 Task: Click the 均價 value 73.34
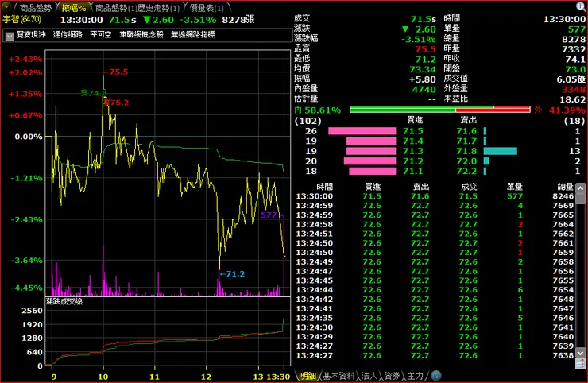[x=423, y=69]
